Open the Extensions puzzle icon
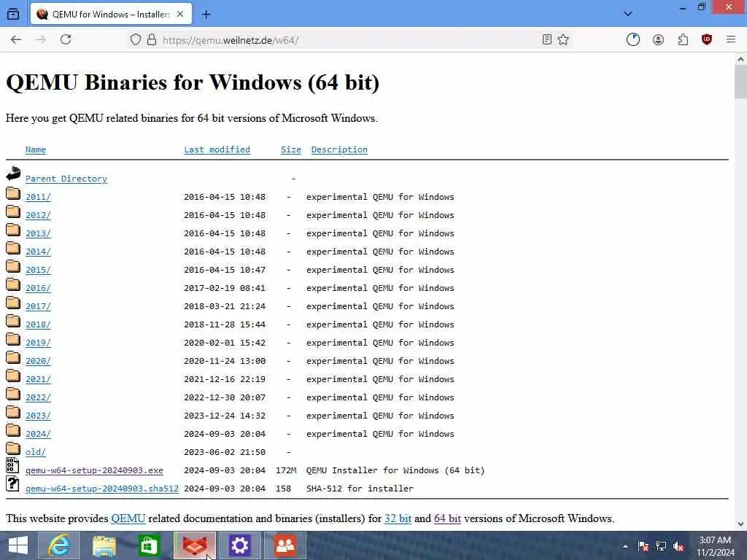The image size is (747, 560). 683,39
